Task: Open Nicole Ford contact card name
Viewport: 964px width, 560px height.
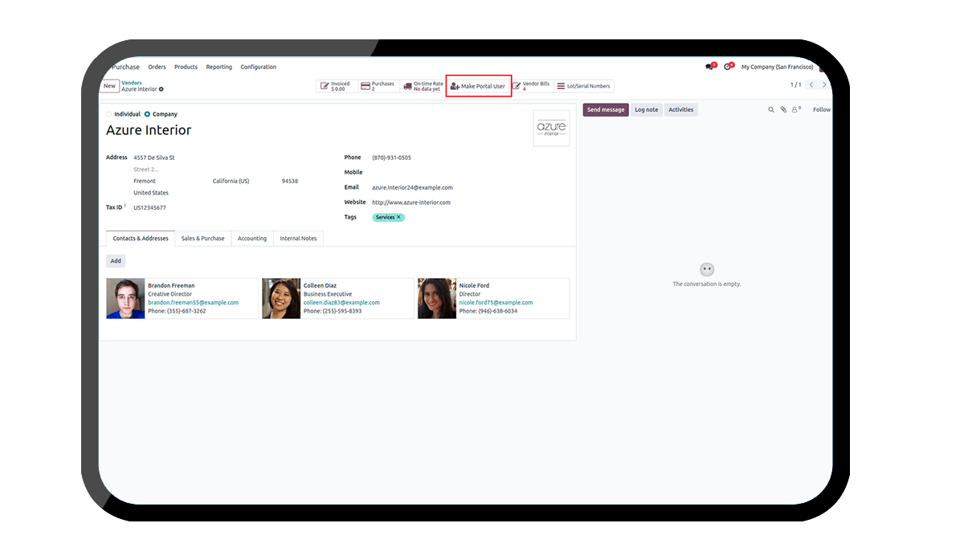Action: [474, 286]
